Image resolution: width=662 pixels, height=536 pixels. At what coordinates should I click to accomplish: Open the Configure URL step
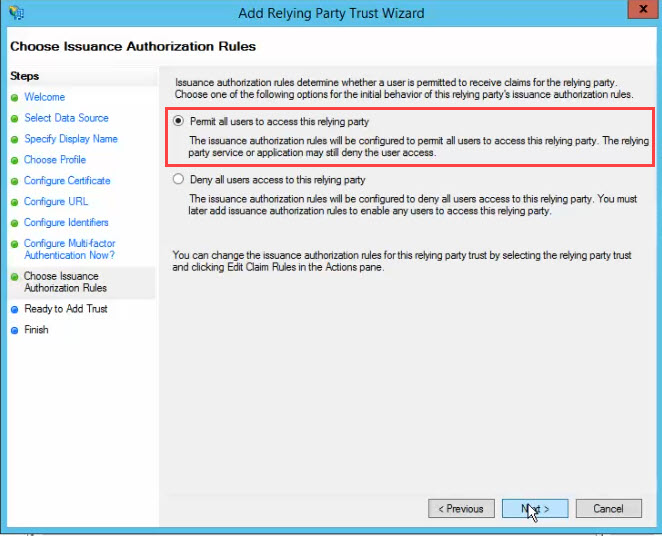[56, 201]
